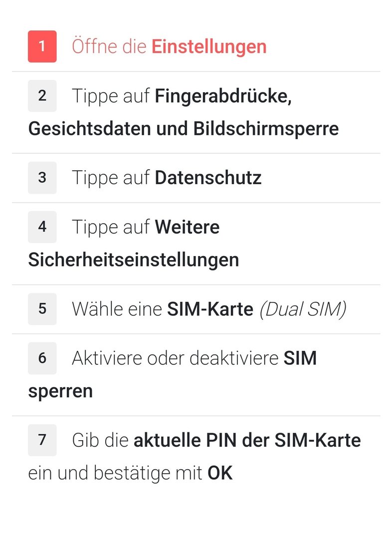Screen dimensions: 392x539
Task: Click the step 5 number badge
Action: pyautogui.click(x=42, y=309)
